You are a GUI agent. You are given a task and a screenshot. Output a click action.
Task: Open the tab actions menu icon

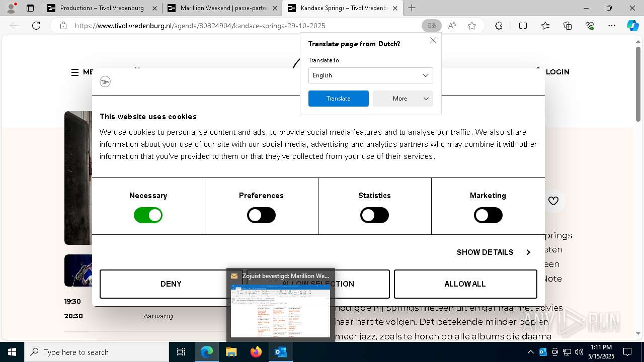[x=30, y=8]
